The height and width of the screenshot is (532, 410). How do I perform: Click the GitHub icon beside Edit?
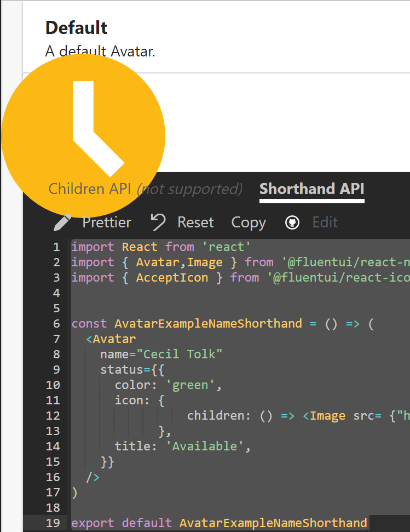pos(292,222)
